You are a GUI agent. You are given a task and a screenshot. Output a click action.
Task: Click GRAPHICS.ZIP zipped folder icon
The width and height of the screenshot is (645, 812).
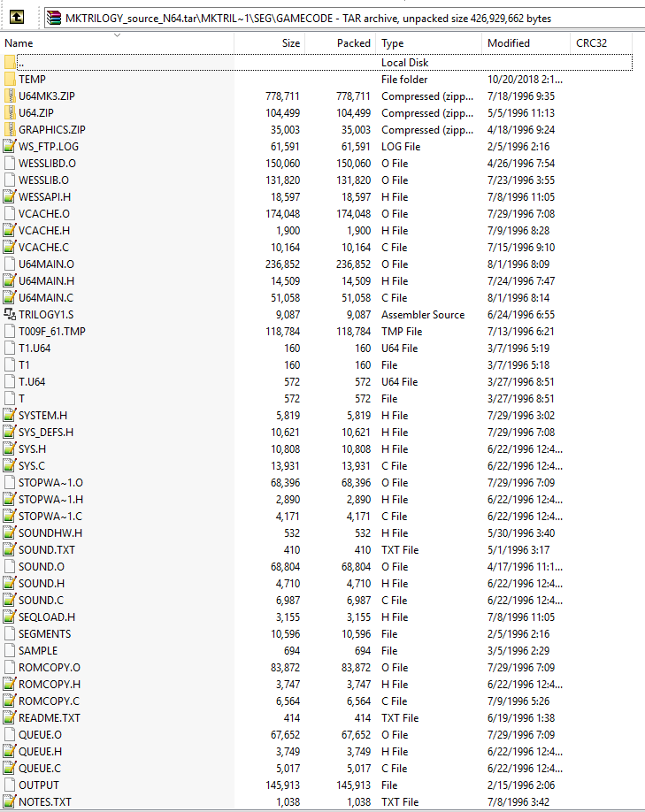(x=10, y=129)
